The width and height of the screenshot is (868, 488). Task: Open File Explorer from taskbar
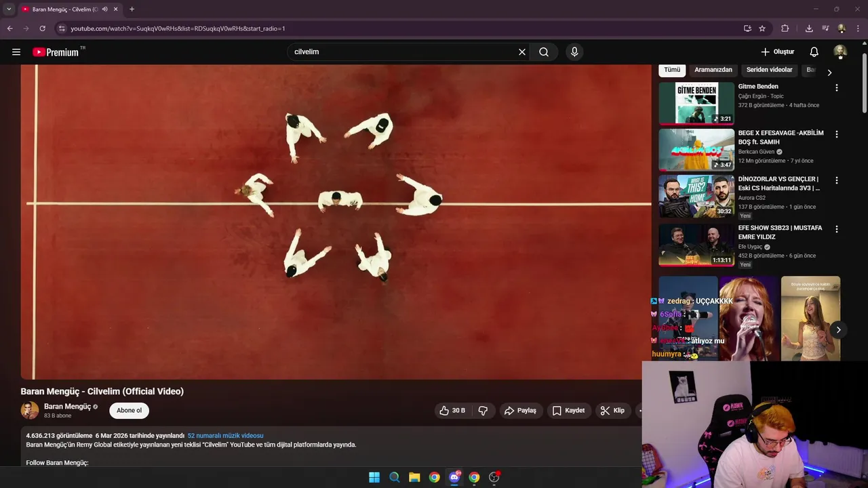[414, 477]
